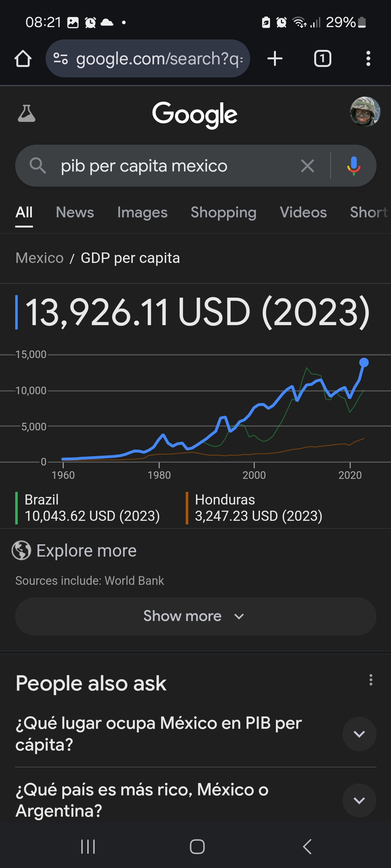391x868 pixels.
Task: Open Chrome three-dot overflow menu
Action: [368, 59]
